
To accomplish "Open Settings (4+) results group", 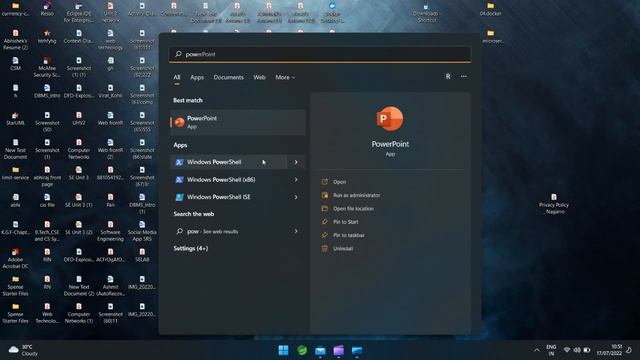I will coord(191,248).
